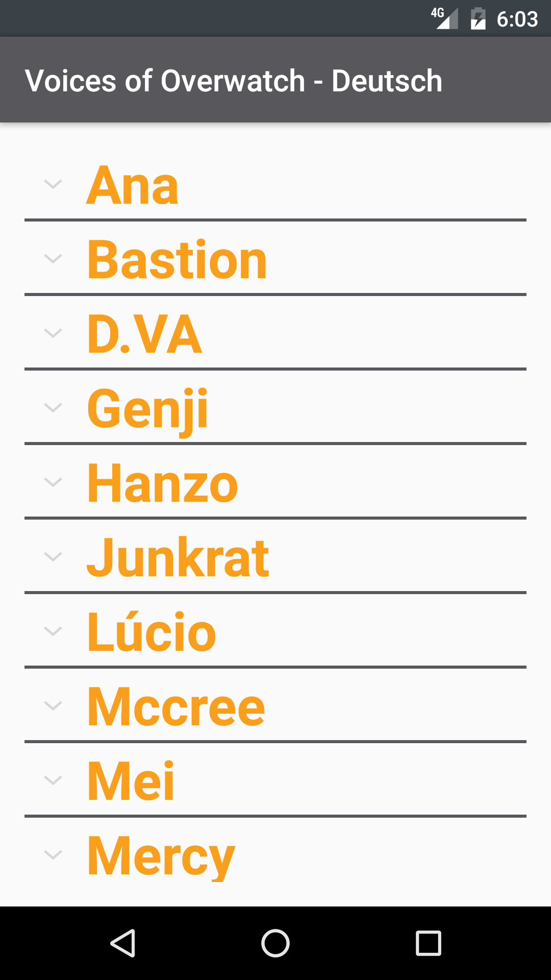Toggle the Junkrat chevron
Viewport: 551px width, 980px height.
click(x=53, y=557)
